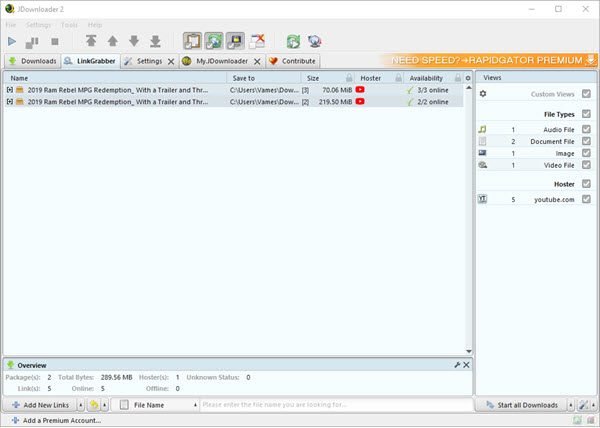Expand the first Ram Rebel package
The height and width of the screenshot is (428, 600).
pyautogui.click(x=10, y=90)
